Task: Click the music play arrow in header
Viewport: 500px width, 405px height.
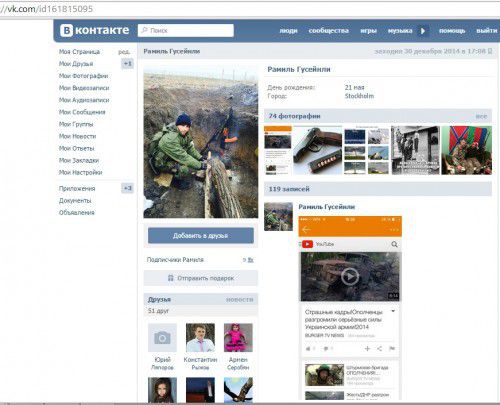Action: pyautogui.click(x=423, y=31)
